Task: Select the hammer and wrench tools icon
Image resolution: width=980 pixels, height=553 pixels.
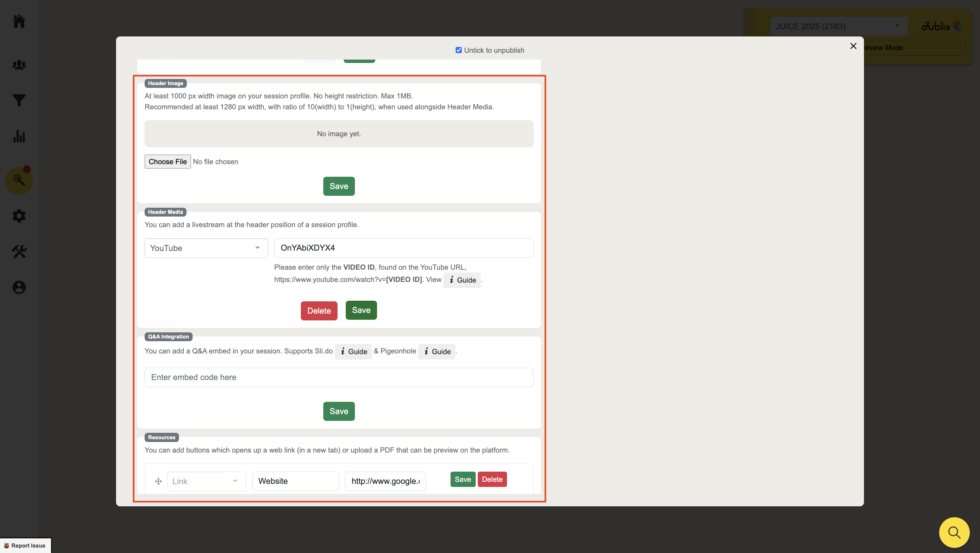Action: [19, 252]
